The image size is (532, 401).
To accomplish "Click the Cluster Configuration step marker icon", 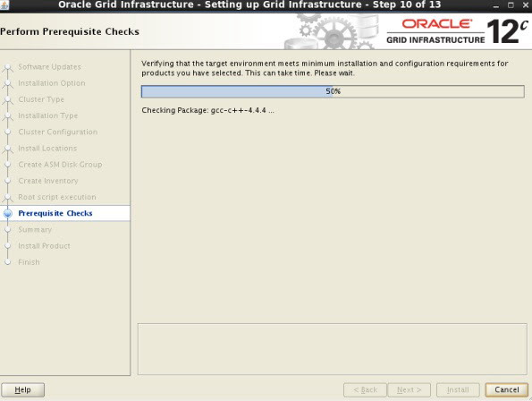I will pyautogui.click(x=8, y=132).
